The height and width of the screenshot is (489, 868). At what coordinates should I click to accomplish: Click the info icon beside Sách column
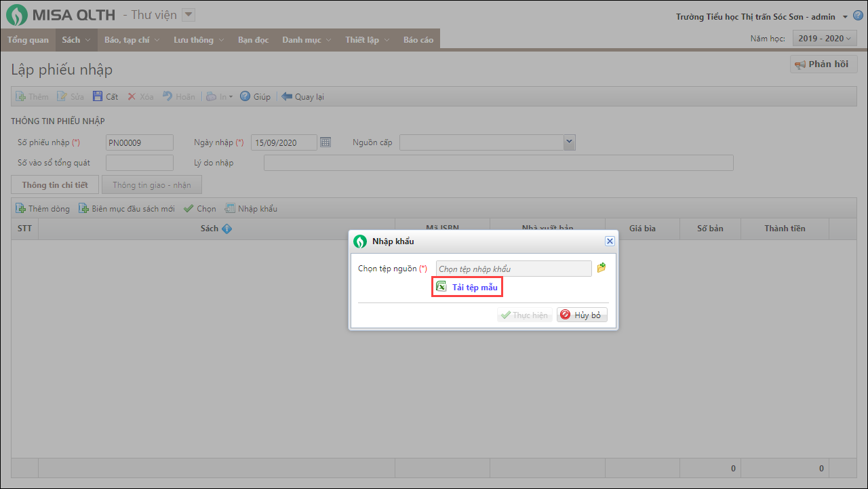point(226,229)
